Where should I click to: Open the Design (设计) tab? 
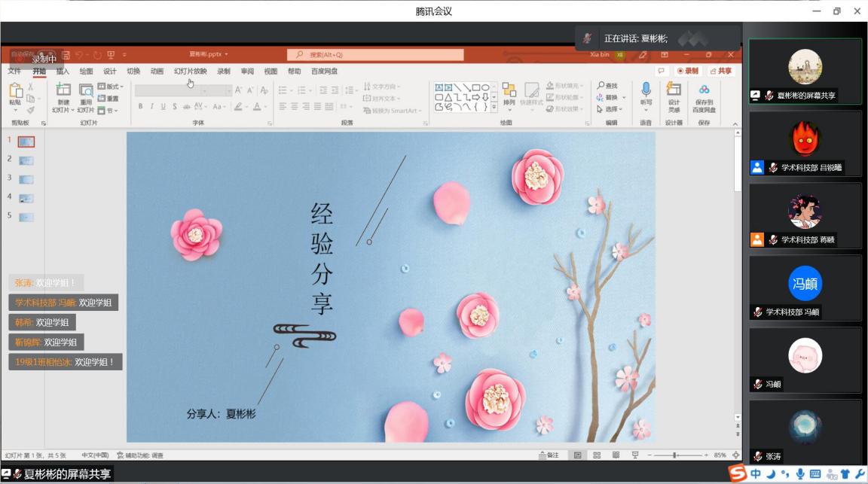(x=110, y=72)
